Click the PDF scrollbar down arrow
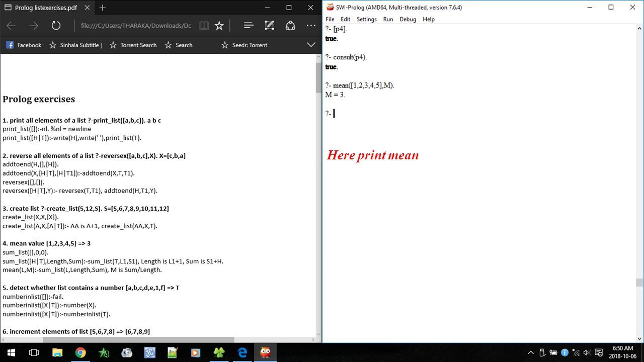Screen dimensions: 644x362 (x=318, y=333)
